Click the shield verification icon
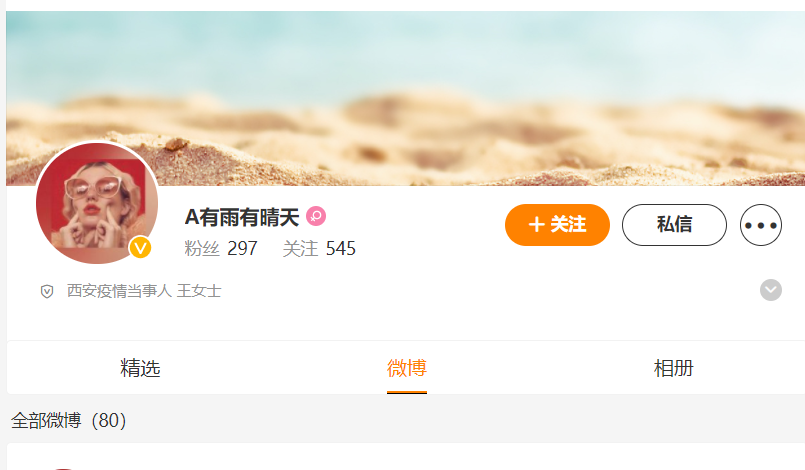Viewport: 805px width, 470px height. [x=47, y=292]
